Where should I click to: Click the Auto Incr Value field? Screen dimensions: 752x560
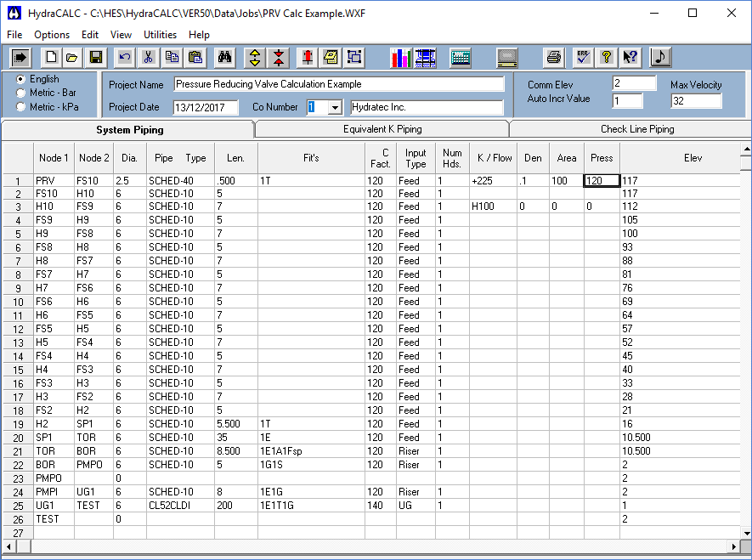click(627, 100)
